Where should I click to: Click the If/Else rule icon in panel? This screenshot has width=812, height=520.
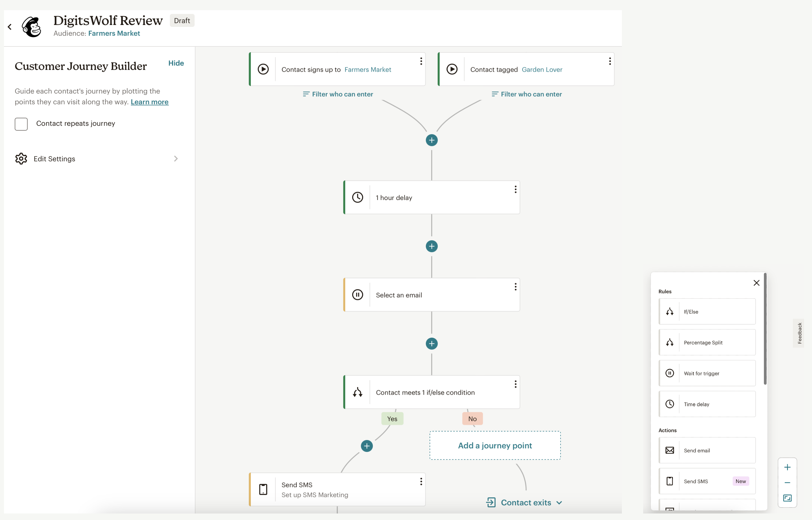pyautogui.click(x=669, y=312)
